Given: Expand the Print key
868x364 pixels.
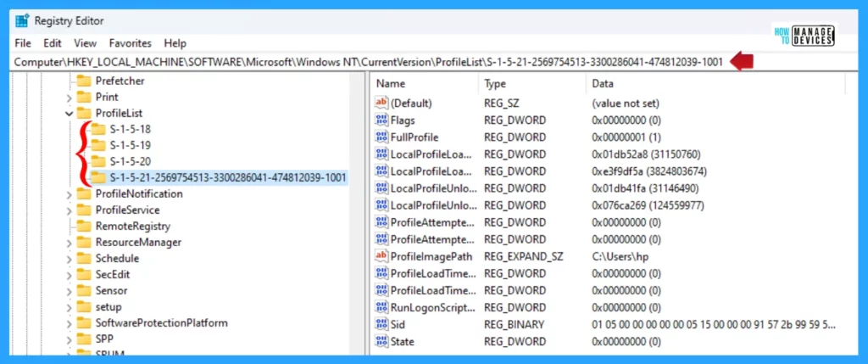Looking at the screenshot, I should [70, 98].
